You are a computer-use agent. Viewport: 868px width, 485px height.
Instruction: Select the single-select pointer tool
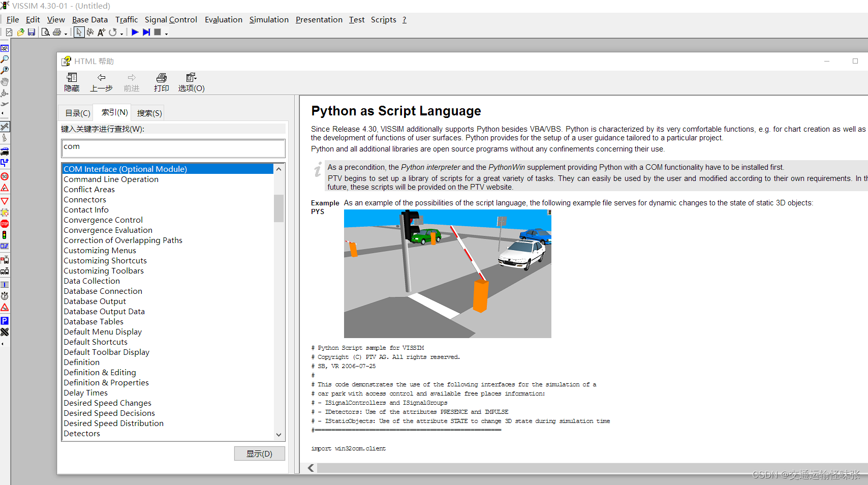[x=79, y=32]
